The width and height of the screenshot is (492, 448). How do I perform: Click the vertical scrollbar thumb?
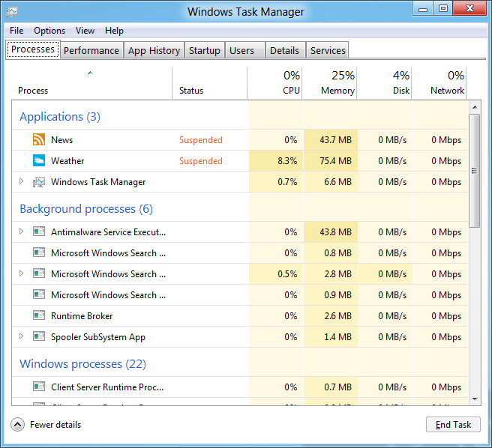coord(475,171)
